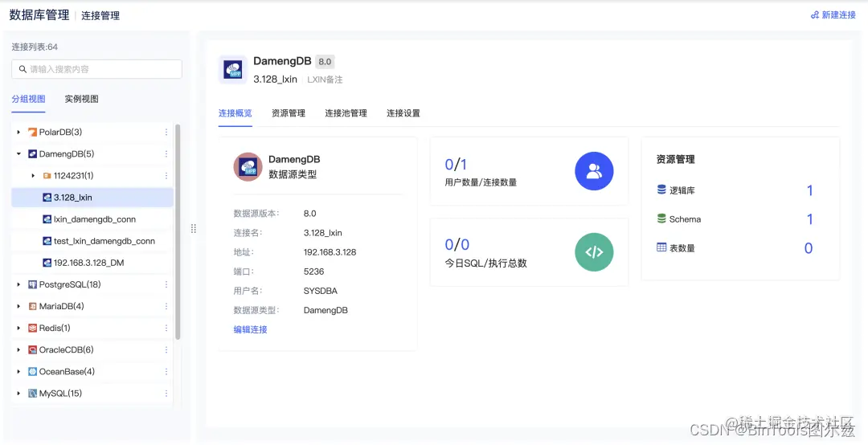Click the 0/0 今日SQL/执行总数 value

457,245
